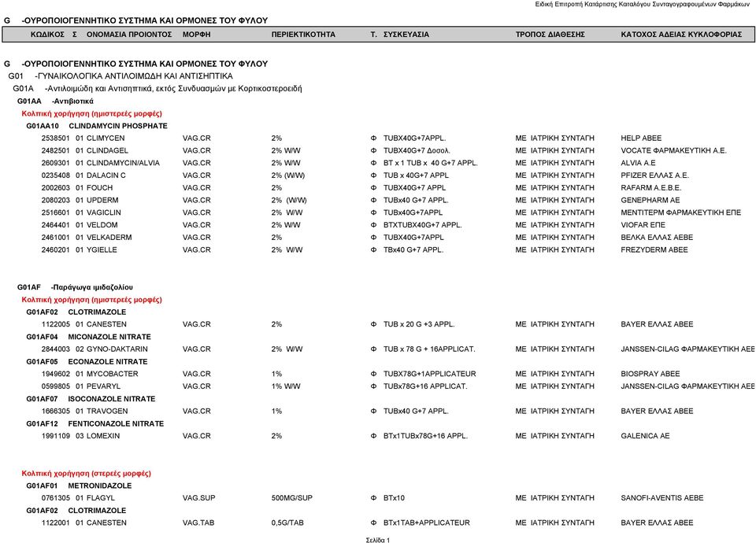Select the G01AF Παράγωγα ιμιδαζολίου heading
Screen dimensions: 756x543
point(76,287)
